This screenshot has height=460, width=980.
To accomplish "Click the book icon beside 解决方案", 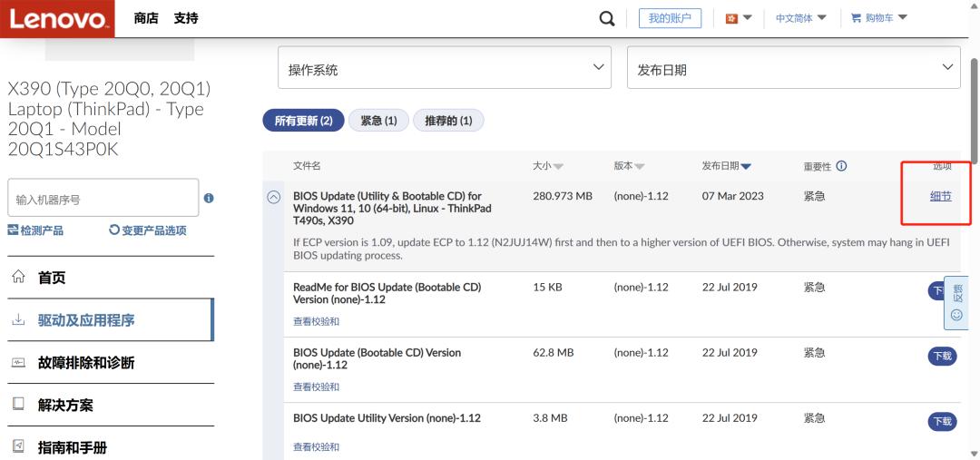I will coord(19,405).
